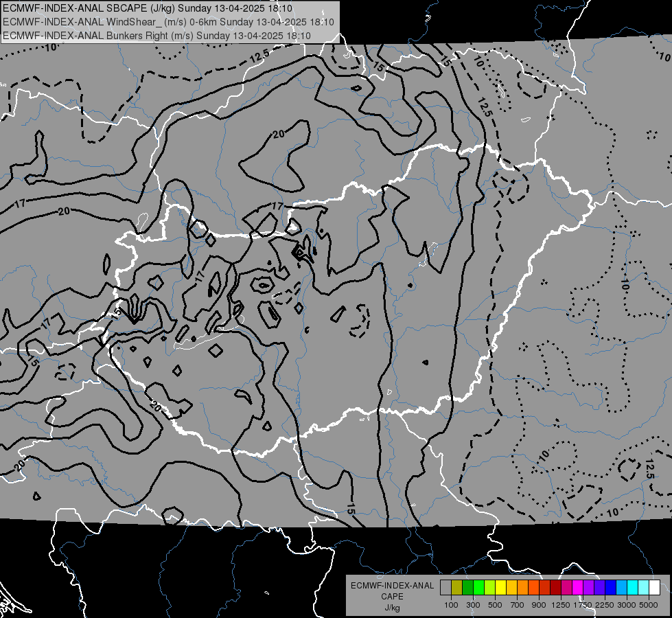Click the ECMWF-INDEX-ANAL legend title

(x=392, y=586)
